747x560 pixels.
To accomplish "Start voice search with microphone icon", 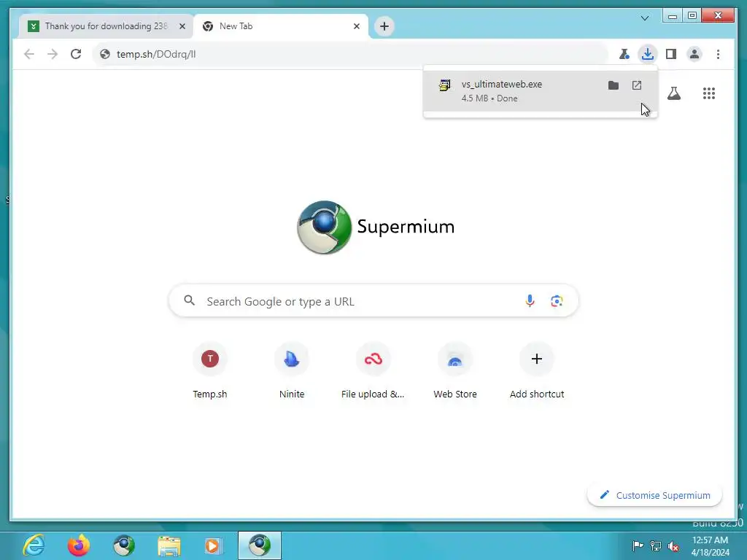I will coord(530,301).
